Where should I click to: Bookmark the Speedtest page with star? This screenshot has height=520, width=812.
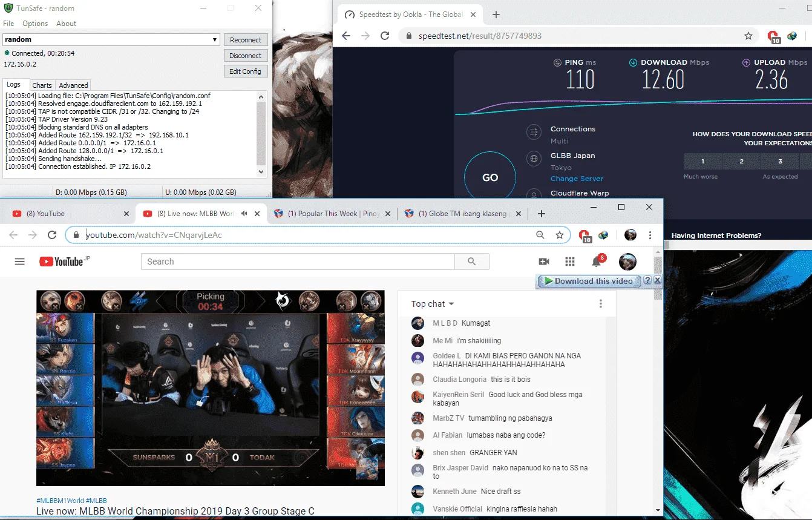pyautogui.click(x=748, y=36)
